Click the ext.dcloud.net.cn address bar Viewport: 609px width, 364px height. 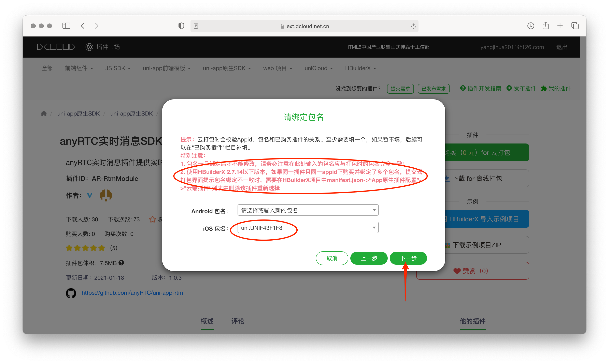tap(304, 26)
